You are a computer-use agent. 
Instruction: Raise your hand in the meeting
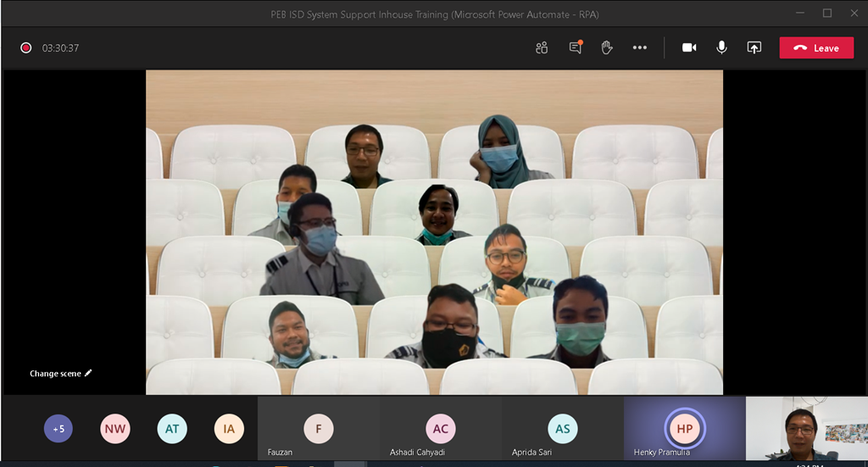[607, 48]
